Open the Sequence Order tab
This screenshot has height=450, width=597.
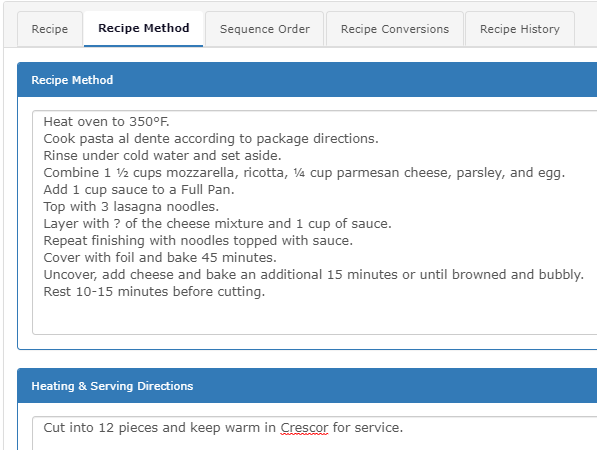point(265,29)
